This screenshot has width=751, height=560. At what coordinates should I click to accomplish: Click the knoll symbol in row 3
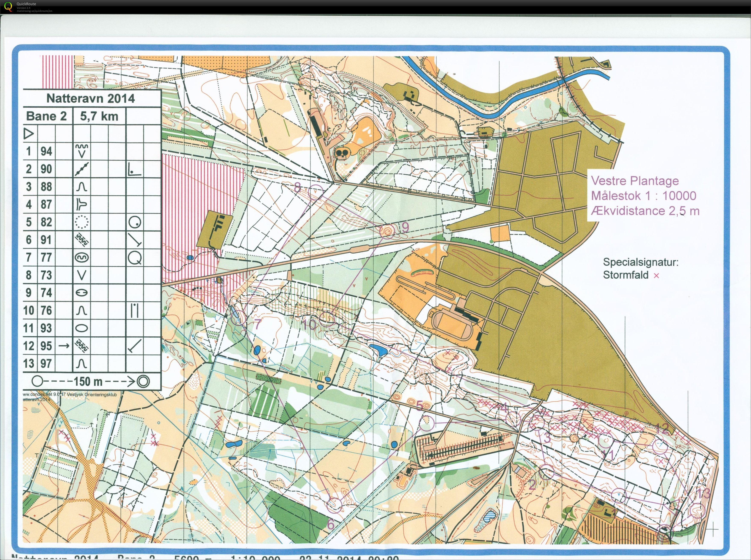[x=82, y=187]
